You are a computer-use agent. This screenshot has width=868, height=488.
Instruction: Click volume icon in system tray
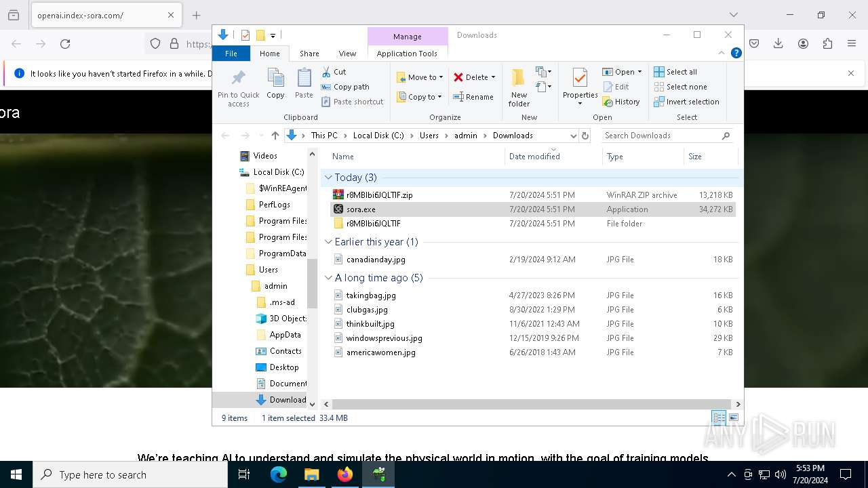[x=781, y=474]
